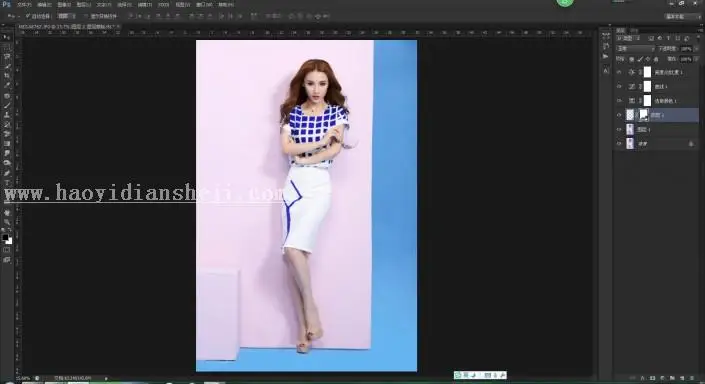Enable the 显示变换控件 checkbox
This screenshot has width=705, height=384.
[x=86, y=16]
